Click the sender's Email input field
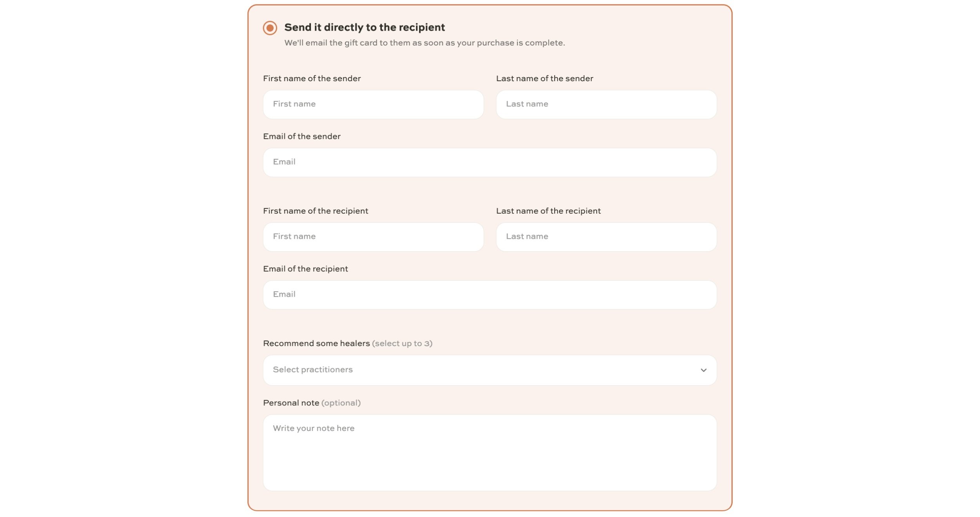This screenshot has width=980, height=517. [x=490, y=162]
